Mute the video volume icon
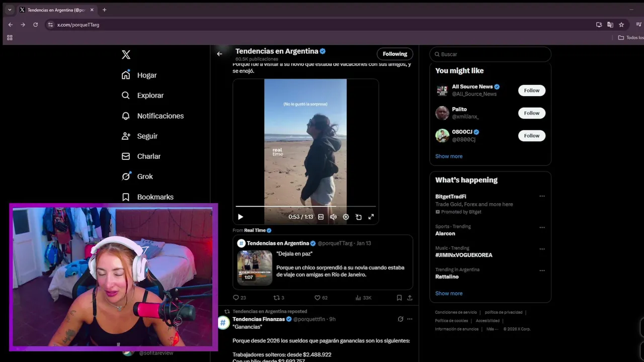 pyautogui.click(x=333, y=217)
